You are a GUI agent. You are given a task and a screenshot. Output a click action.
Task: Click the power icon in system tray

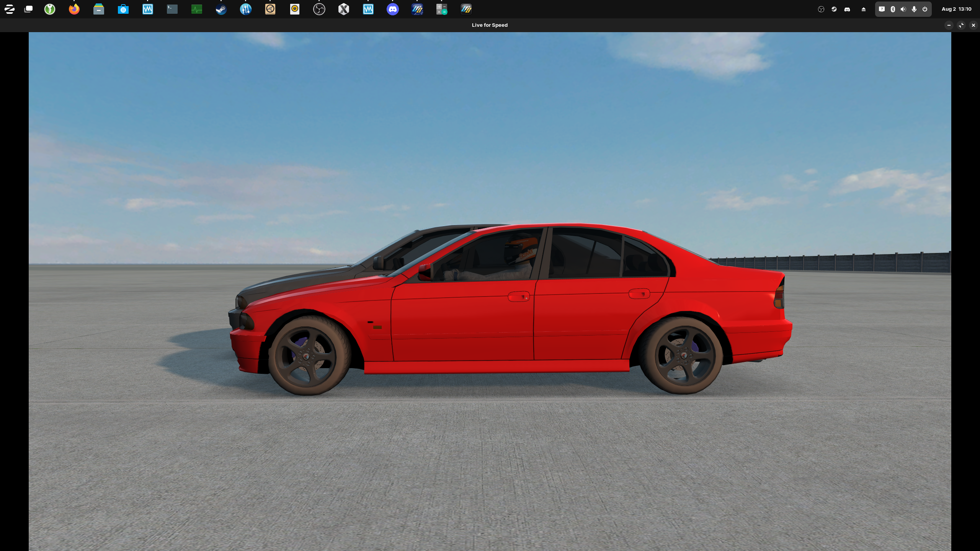pyautogui.click(x=925, y=9)
